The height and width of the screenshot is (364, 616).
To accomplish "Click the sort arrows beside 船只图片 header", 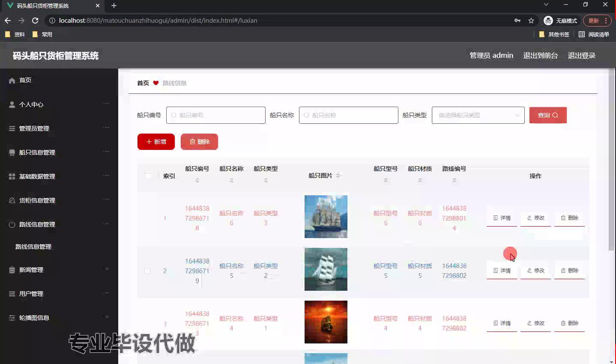I will click(338, 176).
